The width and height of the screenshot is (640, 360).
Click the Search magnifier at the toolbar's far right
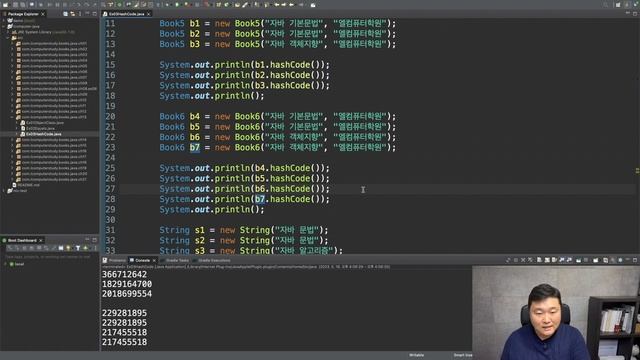click(x=606, y=4)
